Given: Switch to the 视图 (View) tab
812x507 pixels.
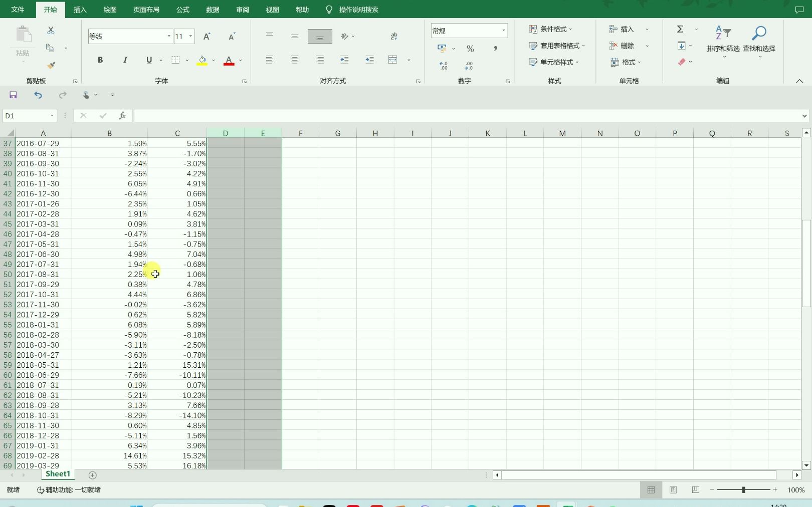Looking at the screenshot, I should tap(272, 10).
